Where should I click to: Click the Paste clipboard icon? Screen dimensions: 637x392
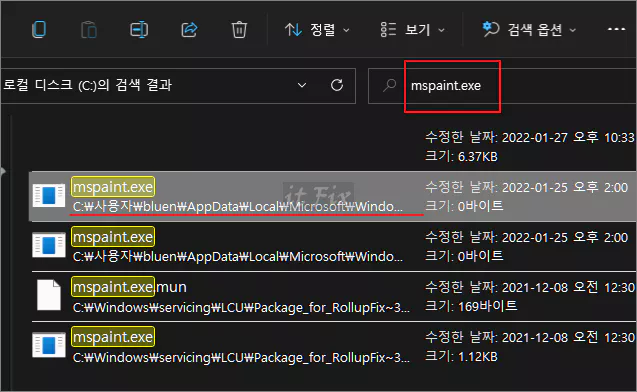click(89, 30)
